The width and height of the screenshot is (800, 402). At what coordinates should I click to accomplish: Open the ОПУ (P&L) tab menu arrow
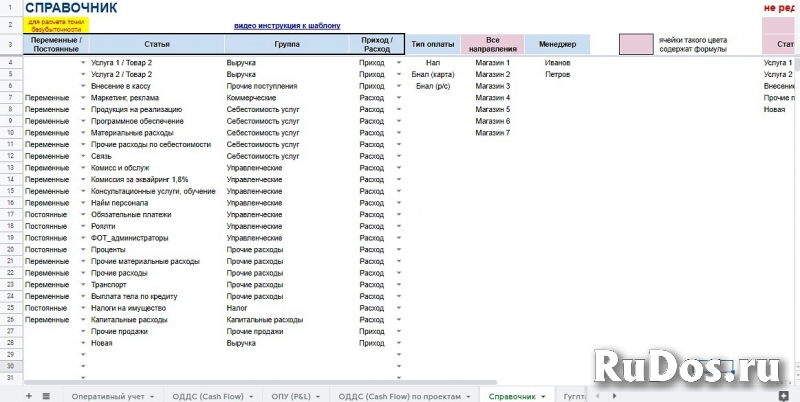pyautogui.click(x=319, y=397)
